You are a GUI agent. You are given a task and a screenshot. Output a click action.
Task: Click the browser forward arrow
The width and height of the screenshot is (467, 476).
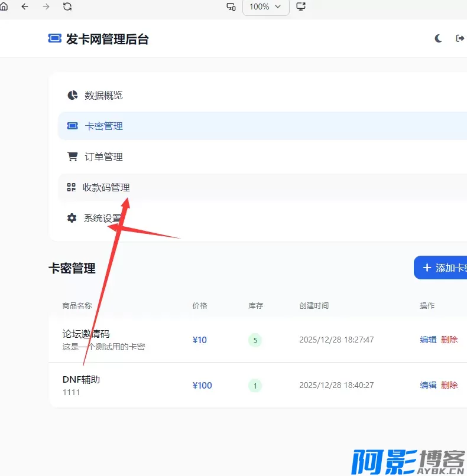pyautogui.click(x=46, y=6)
